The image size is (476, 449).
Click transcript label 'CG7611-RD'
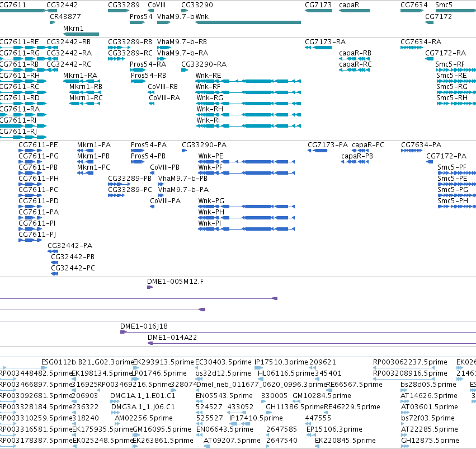20,98
